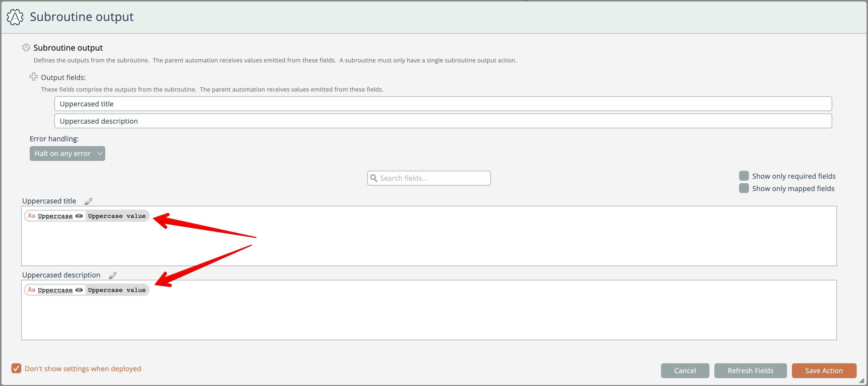
Task: Click Cancel to discard changes
Action: 685,370
